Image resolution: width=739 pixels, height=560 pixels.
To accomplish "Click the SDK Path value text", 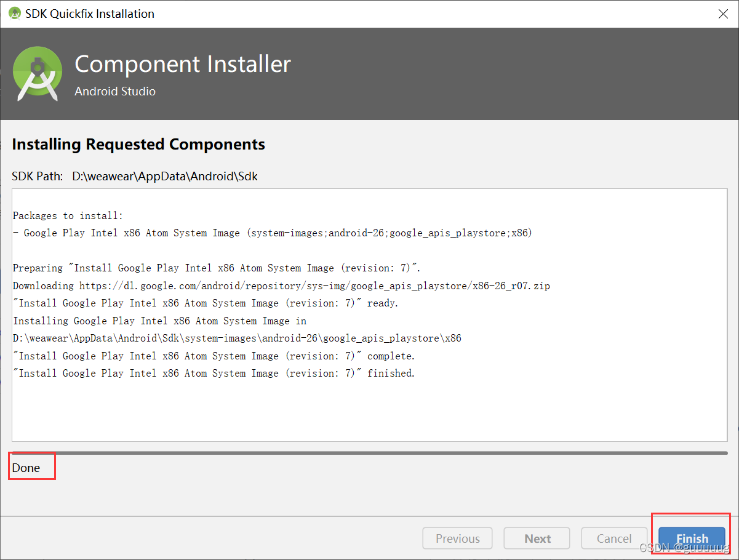I will pyautogui.click(x=165, y=176).
